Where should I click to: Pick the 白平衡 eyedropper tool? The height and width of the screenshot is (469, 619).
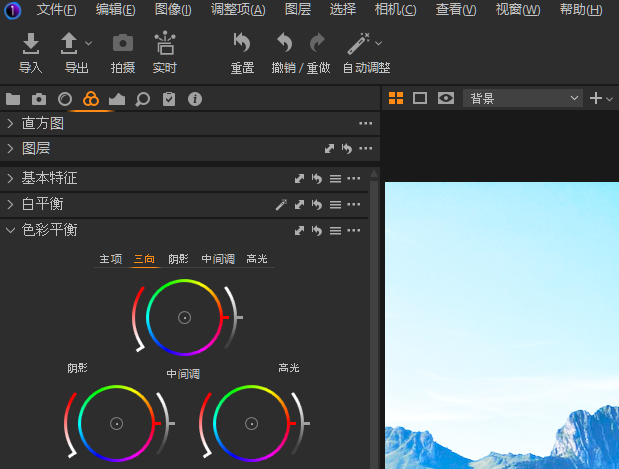(x=281, y=204)
